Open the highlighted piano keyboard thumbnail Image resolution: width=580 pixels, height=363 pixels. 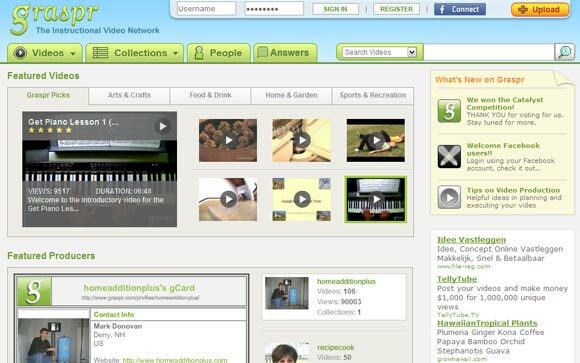point(375,199)
